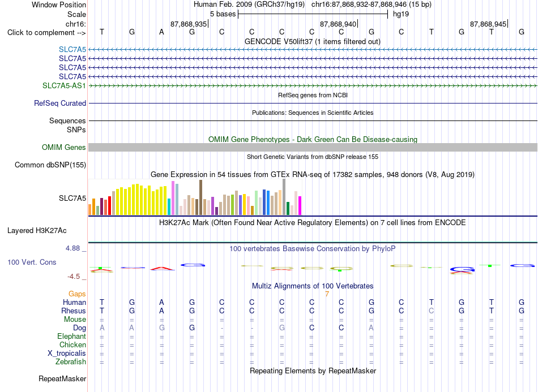This screenshot has width=538, height=392.
Task: Click the RepeatMasker track label
Action: 62,378
